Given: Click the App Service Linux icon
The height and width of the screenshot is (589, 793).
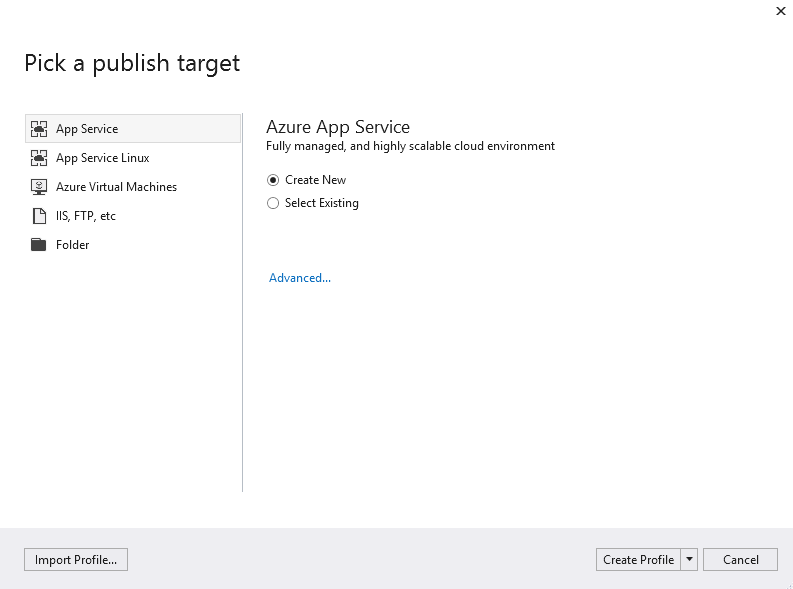Looking at the screenshot, I should [x=39, y=158].
